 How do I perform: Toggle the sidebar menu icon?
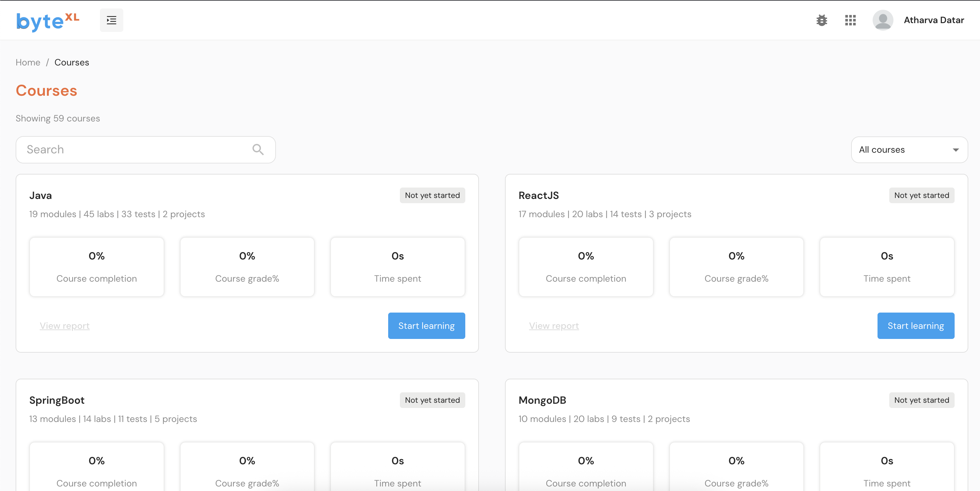coord(112,20)
